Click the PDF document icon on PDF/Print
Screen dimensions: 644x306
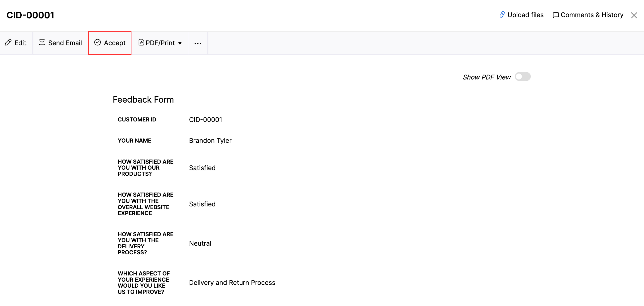click(141, 42)
